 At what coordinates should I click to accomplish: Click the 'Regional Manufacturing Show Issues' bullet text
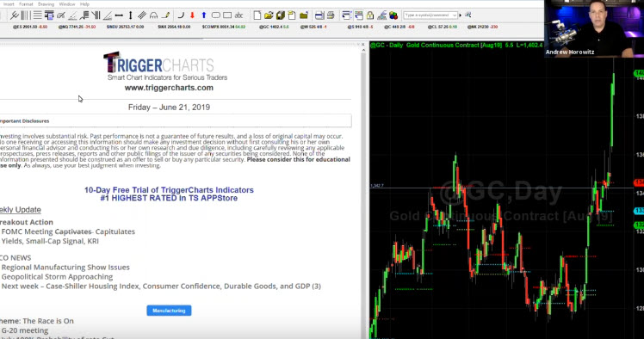click(65, 268)
